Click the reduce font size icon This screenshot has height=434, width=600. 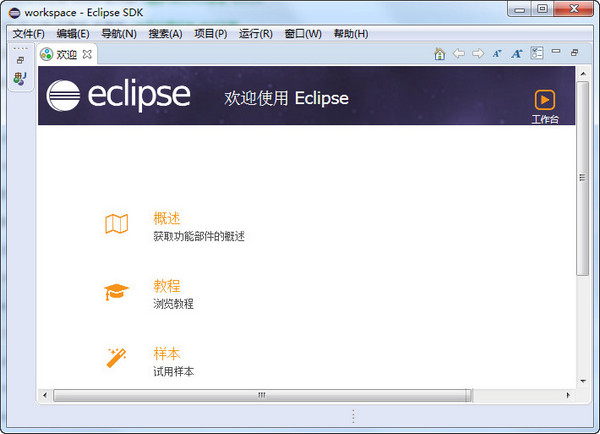(497, 54)
